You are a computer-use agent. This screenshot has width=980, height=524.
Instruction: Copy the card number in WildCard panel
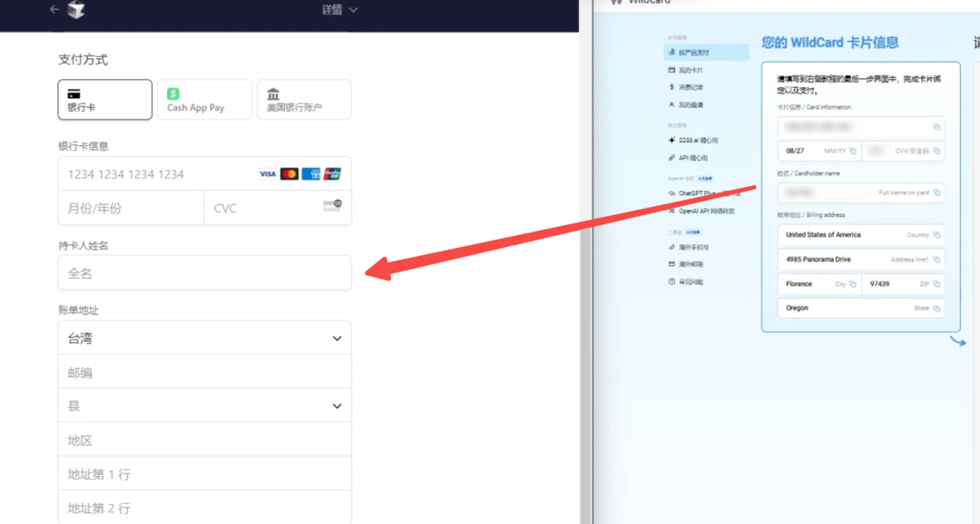(x=936, y=127)
